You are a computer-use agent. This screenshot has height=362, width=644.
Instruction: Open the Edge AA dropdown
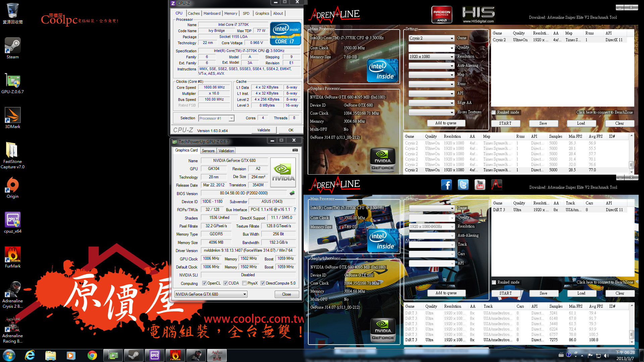pyautogui.click(x=431, y=103)
